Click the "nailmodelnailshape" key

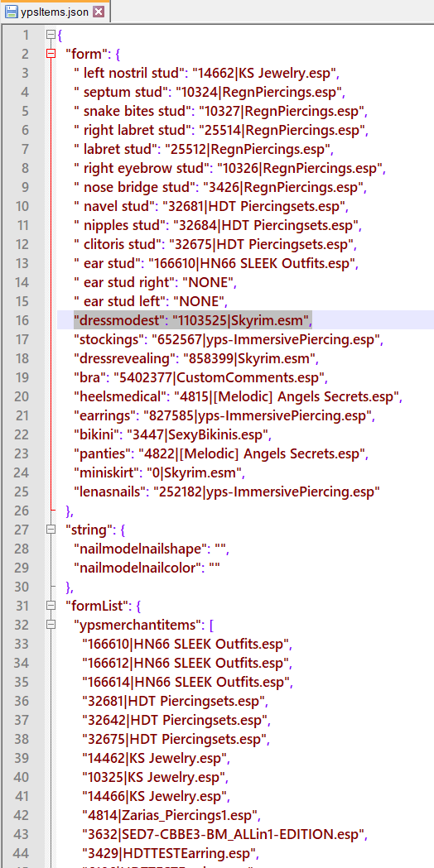[142, 549]
